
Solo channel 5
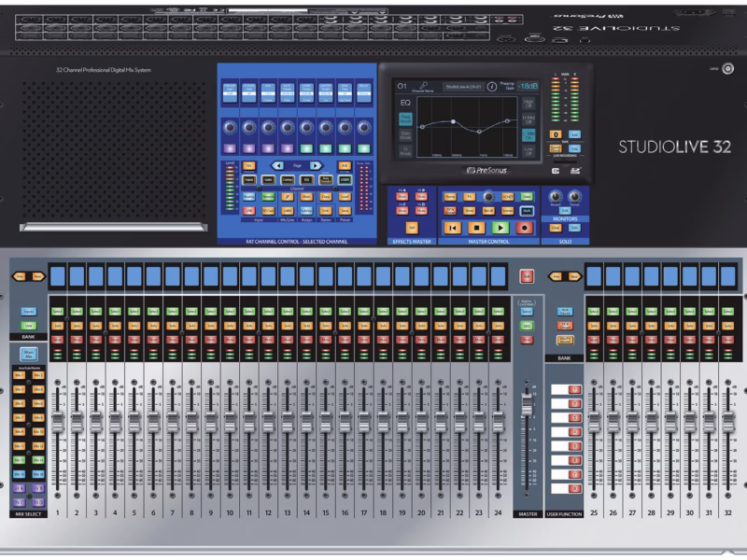tap(134, 326)
